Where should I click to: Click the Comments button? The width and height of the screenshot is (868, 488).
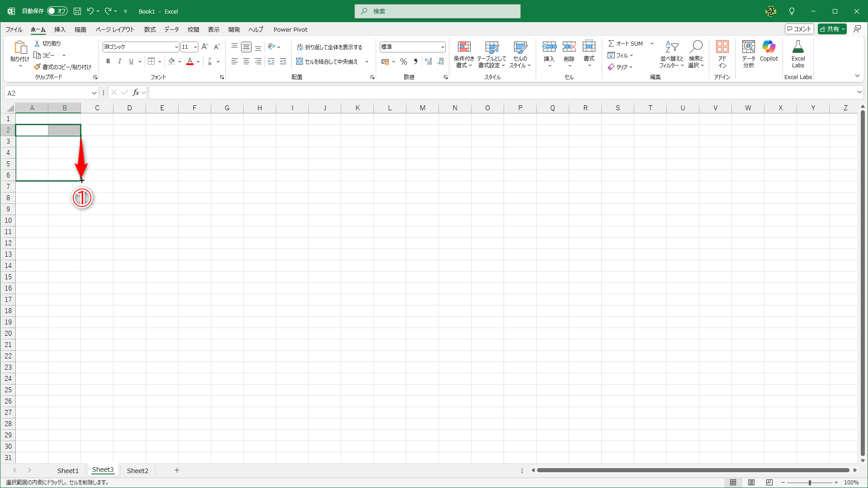point(799,29)
